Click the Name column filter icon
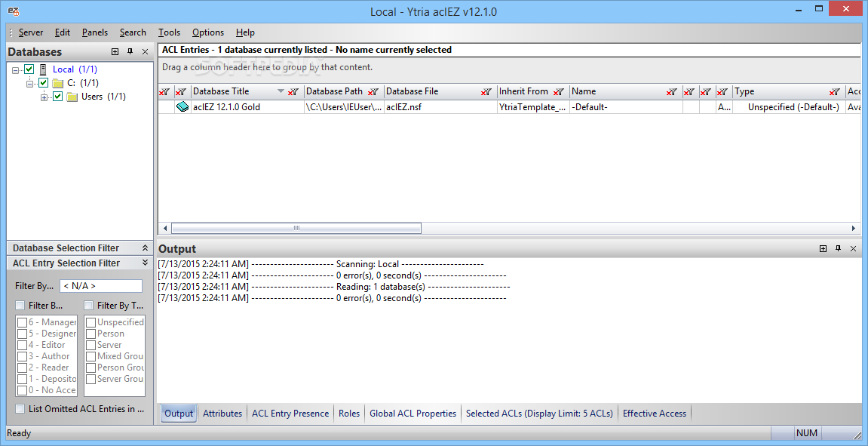This screenshot has width=868, height=446. coord(671,92)
